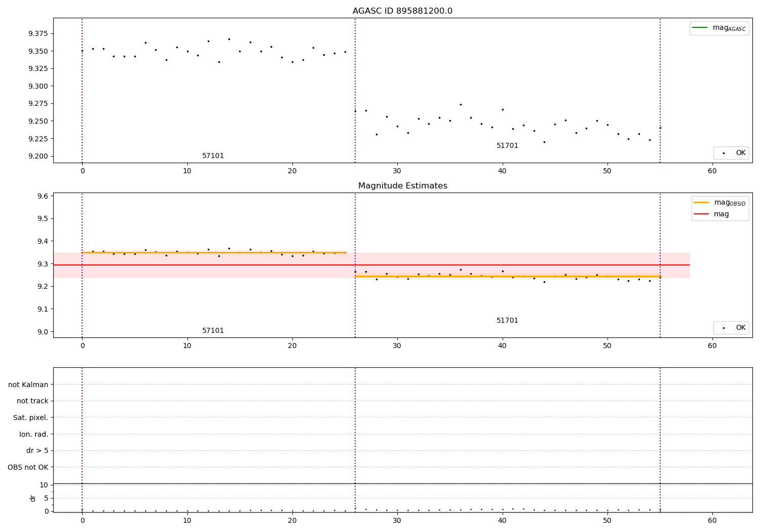
Task: Select the orange mag OBSID legend entry
Action: [719, 203]
